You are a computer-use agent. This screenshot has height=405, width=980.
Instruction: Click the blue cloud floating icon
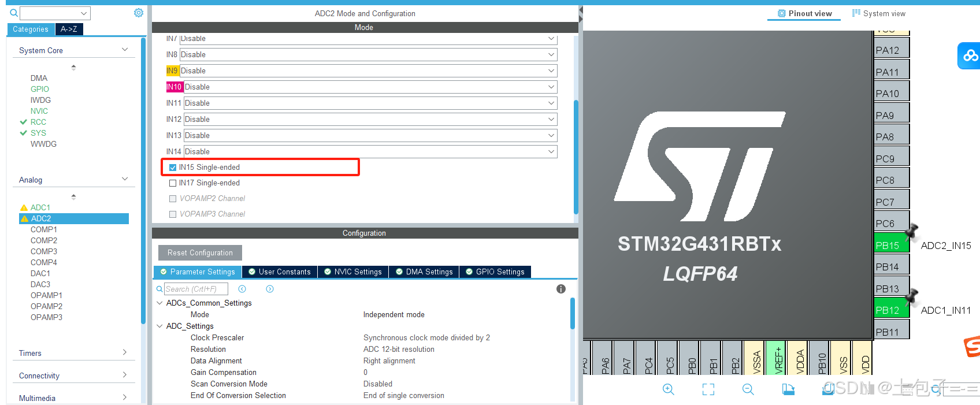tap(970, 55)
